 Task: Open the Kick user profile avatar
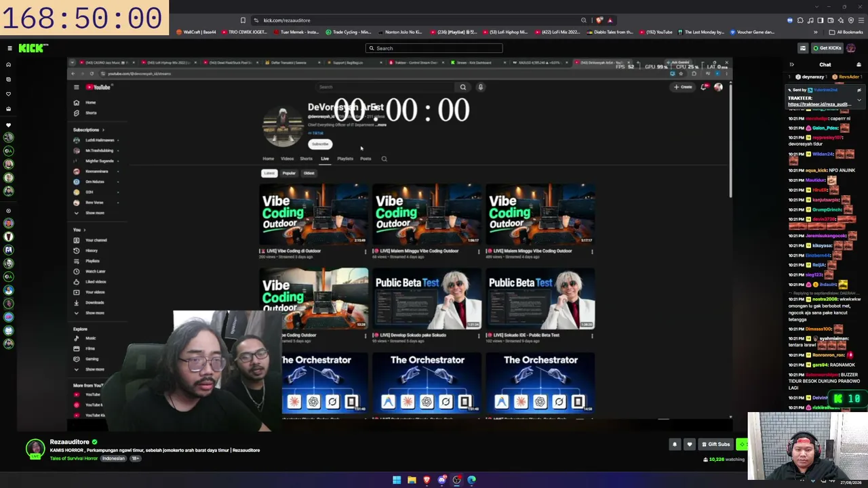click(x=851, y=48)
